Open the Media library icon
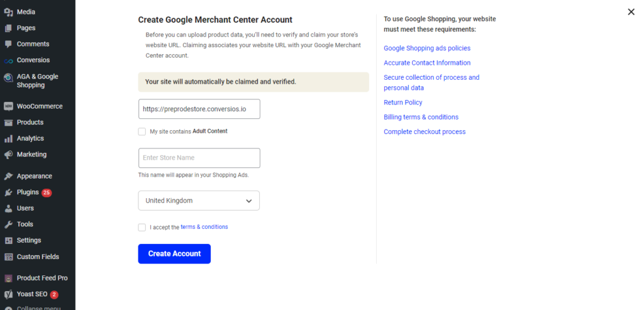The image size is (644, 310). (8, 12)
